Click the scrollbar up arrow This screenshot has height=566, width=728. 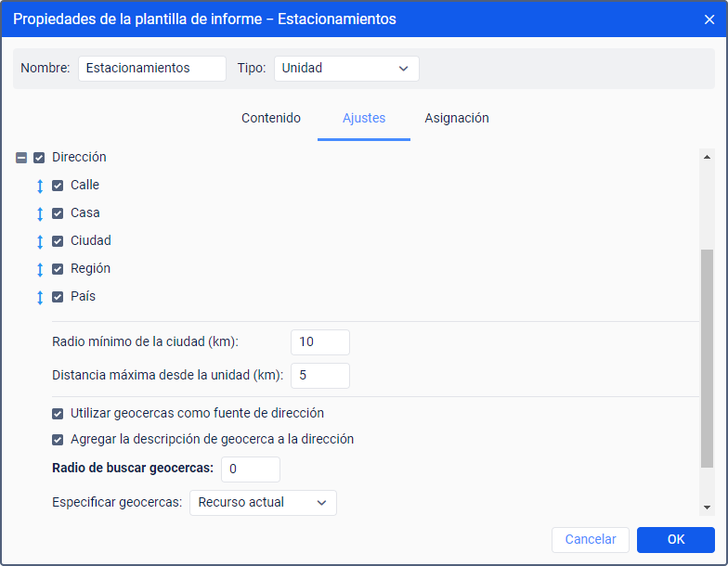tap(707, 157)
